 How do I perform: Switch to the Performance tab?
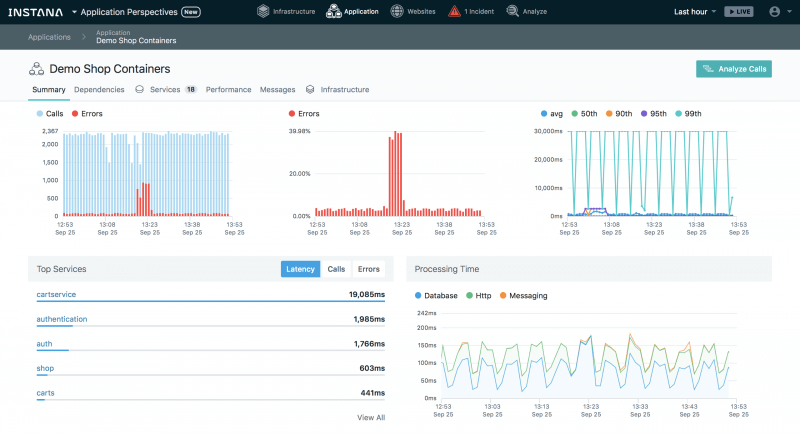pos(229,90)
